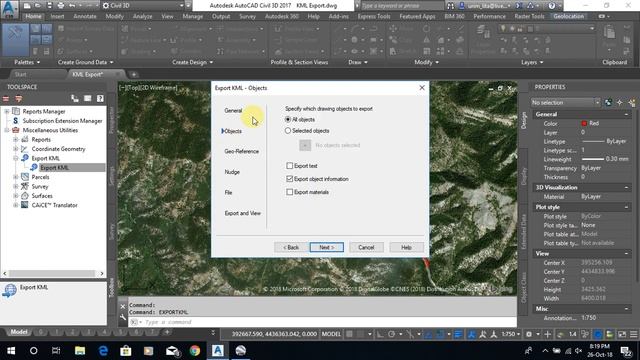Screen dimensions: 640x360
Task: Collapse the Miscellaneous Utilities node
Action: (7, 130)
